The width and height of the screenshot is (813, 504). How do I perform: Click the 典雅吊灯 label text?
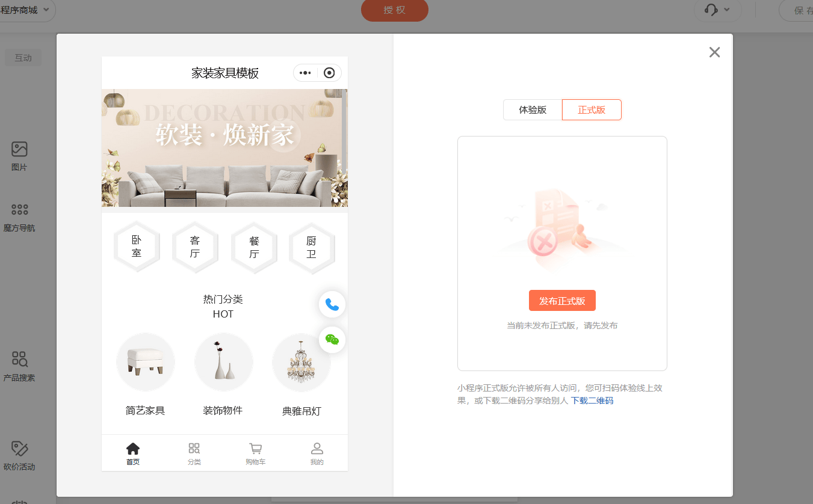coord(301,411)
